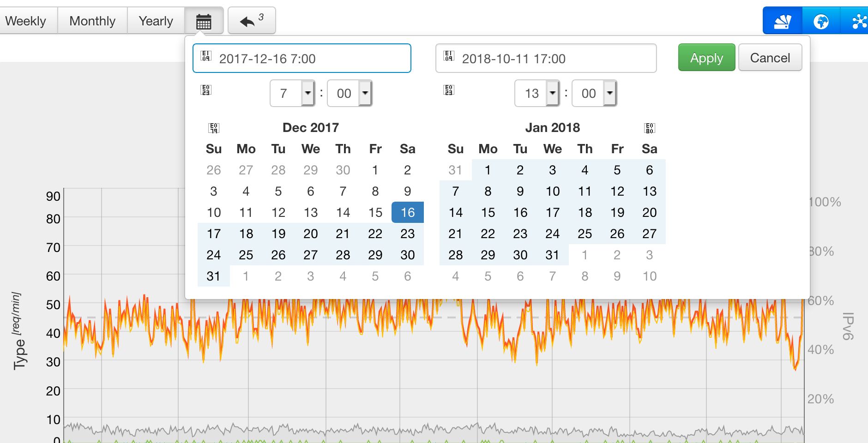Select January 27 in Jan 2018 calendar

[650, 233]
